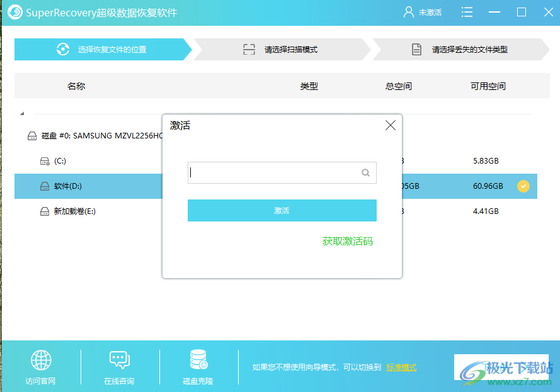This screenshot has width=560, height=392.
Task: Click the 磁盘克隆 disk clone icon
Action: pyautogui.click(x=198, y=359)
